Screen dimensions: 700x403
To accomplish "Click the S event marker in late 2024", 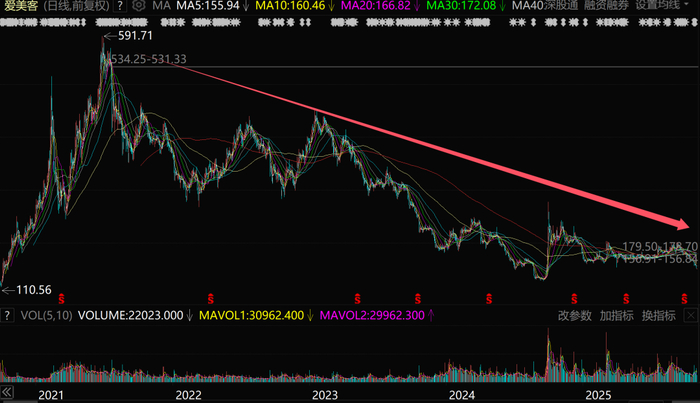I will tap(574, 299).
